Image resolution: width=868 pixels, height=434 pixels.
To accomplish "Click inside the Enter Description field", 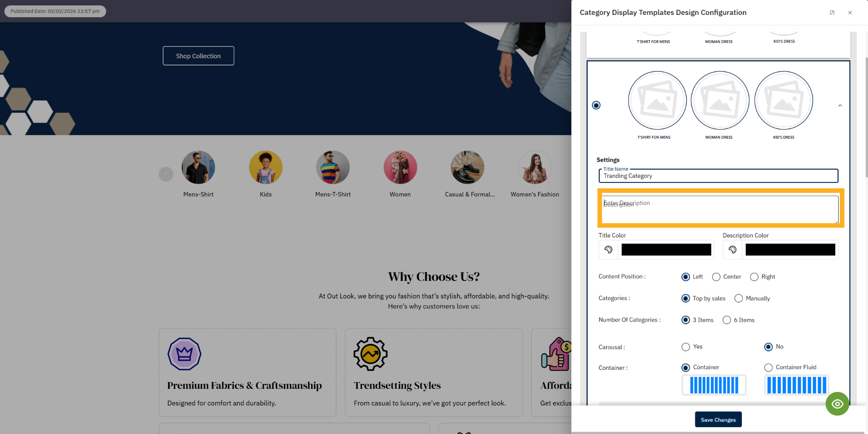I will (719, 209).
